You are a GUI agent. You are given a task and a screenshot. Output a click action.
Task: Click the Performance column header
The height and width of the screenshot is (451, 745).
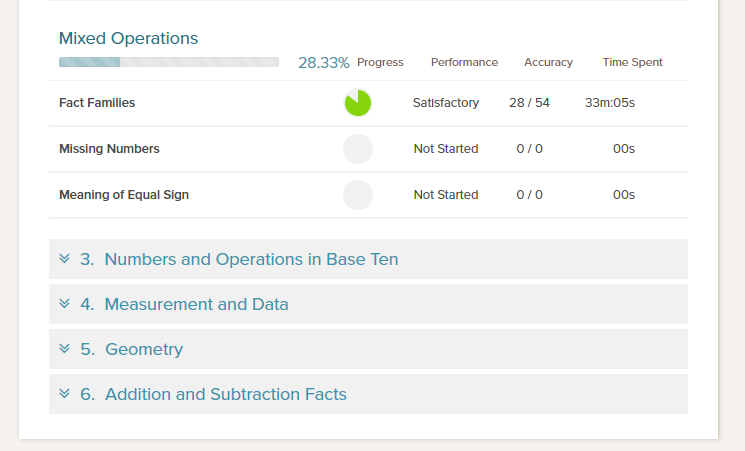point(464,62)
